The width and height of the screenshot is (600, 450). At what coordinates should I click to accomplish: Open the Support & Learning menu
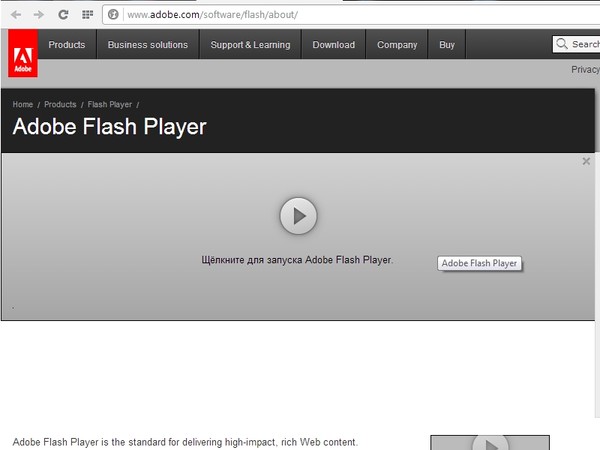250,45
